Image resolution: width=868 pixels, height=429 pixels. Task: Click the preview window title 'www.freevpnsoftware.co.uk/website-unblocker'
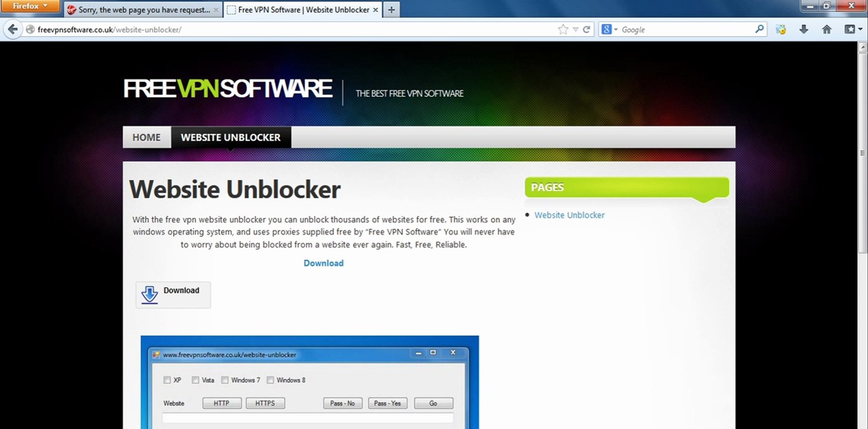click(229, 355)
